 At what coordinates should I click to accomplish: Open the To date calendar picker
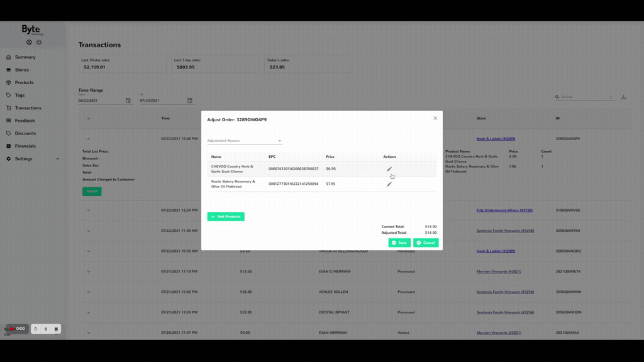pyautogui.click(x=190, y=101)
